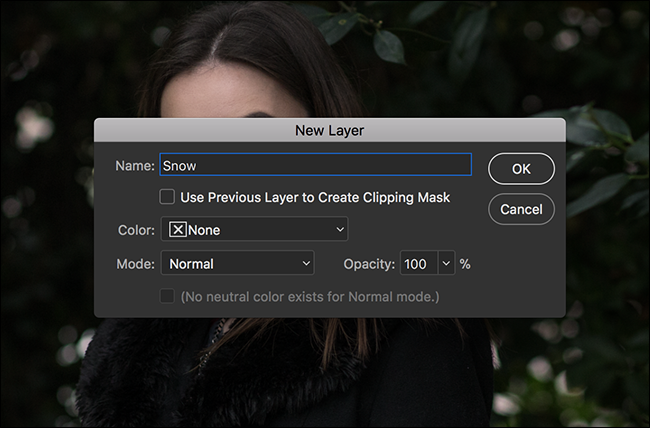Click the chevron arrow of the Color dropdown
650x428 pixels.
(340, 229)
